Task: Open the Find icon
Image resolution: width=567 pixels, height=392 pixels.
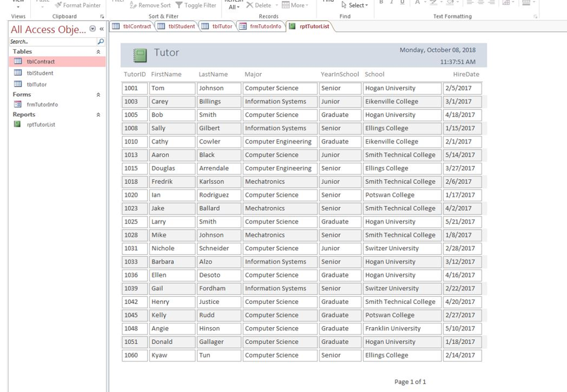Action: click(328, 2)
